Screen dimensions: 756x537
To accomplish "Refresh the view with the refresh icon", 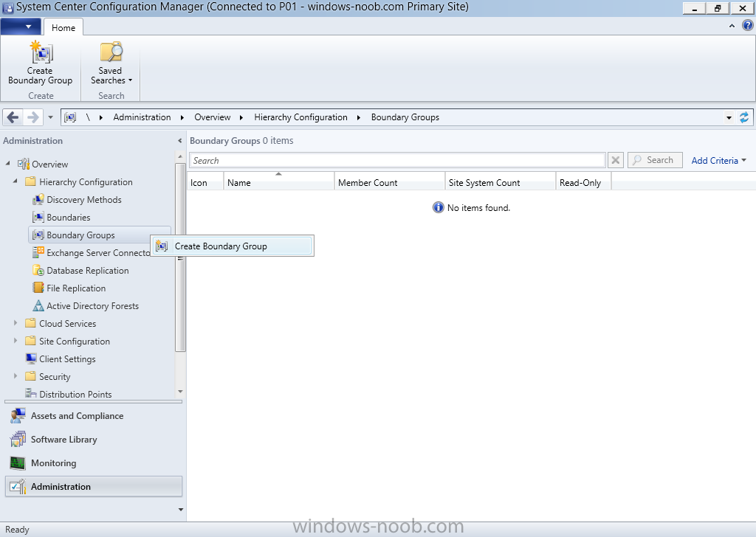I will click(744, 117).
